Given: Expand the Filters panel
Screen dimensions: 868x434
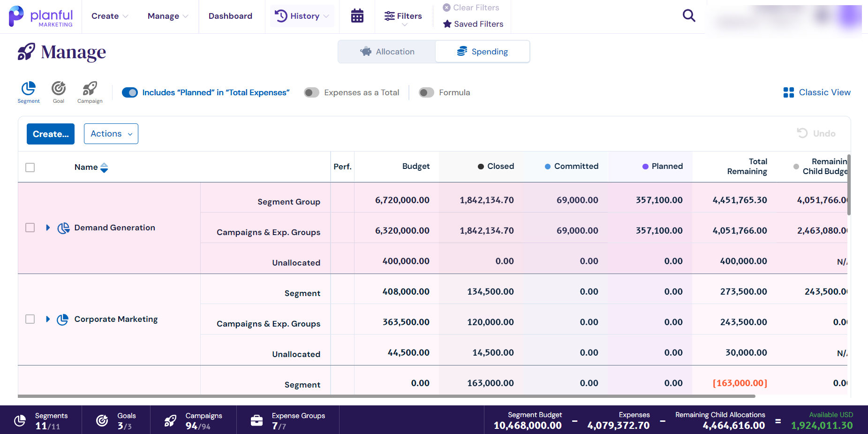Looking at the screenshot, I should point(403,17).
